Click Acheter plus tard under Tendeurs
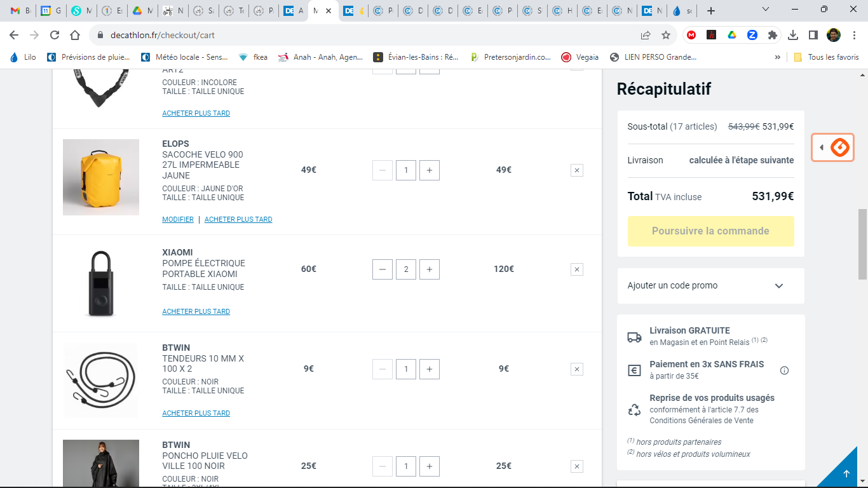The image size is (868, 488). tap(196, 413)
